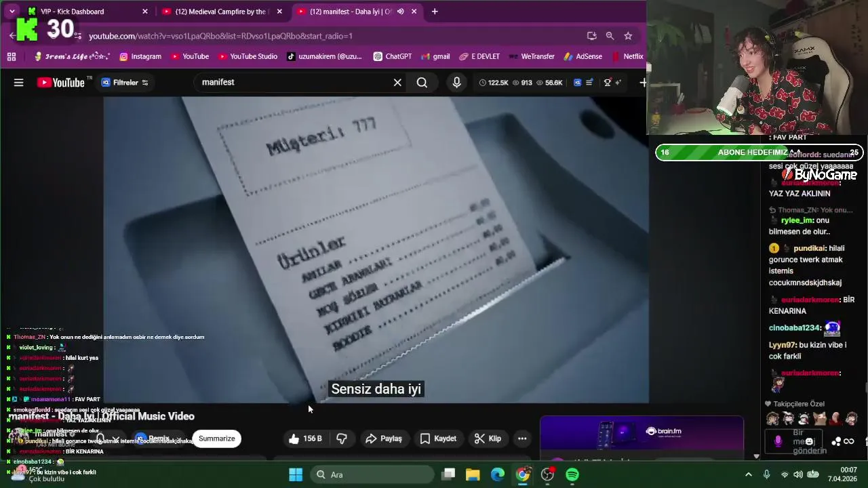The height and width of the screenshot is (488, 868).
Task: Click the Summarize button
Action: 217,439
